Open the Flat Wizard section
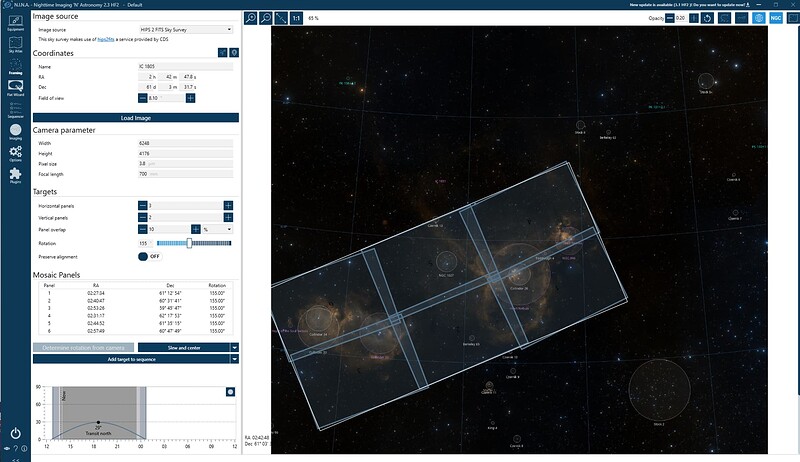 [x=15, y=88]
